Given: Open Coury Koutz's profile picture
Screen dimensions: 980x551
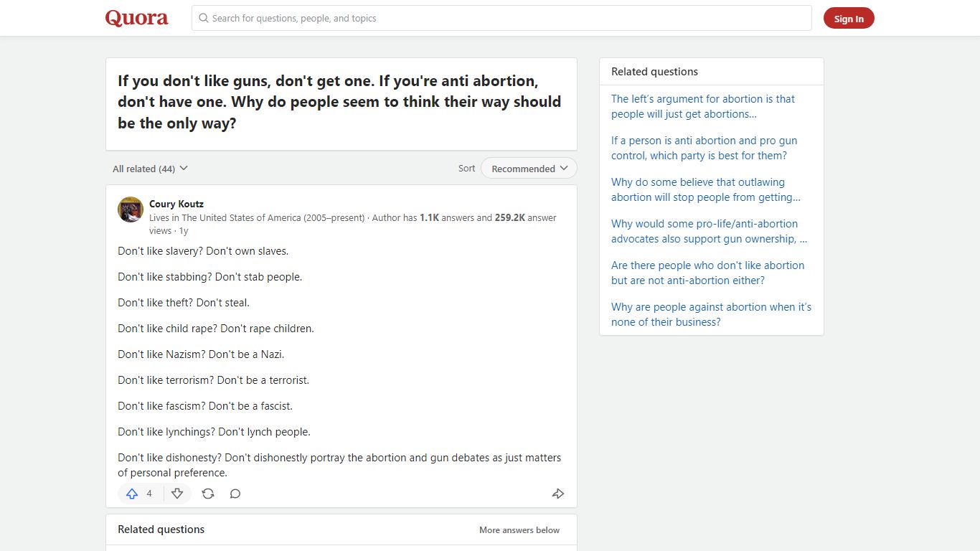Looking at the screenshot, I should pyautogui.click(x=131, y=209).
